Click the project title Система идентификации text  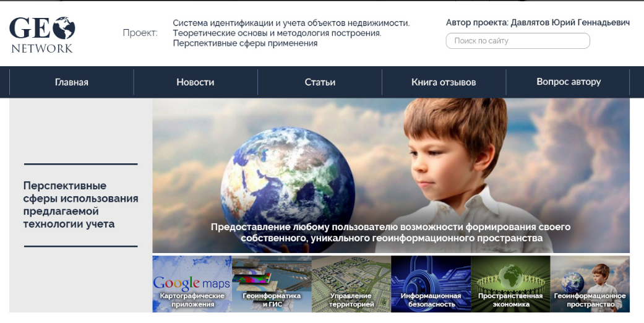point(291,33)
